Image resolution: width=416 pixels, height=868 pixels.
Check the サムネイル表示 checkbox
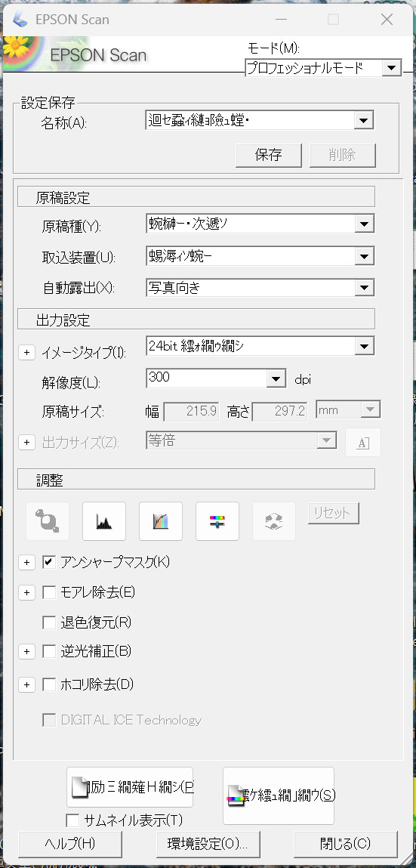click(x=72, y=820)
